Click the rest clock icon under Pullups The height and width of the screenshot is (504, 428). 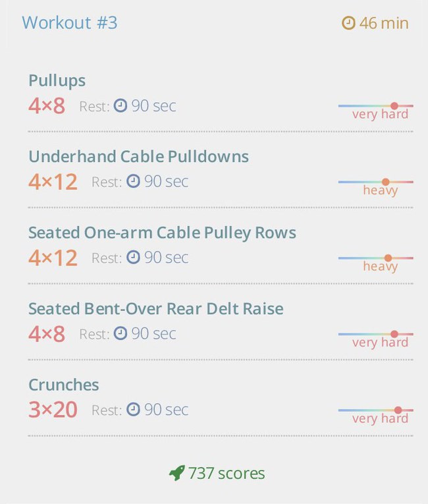point(120,105)
